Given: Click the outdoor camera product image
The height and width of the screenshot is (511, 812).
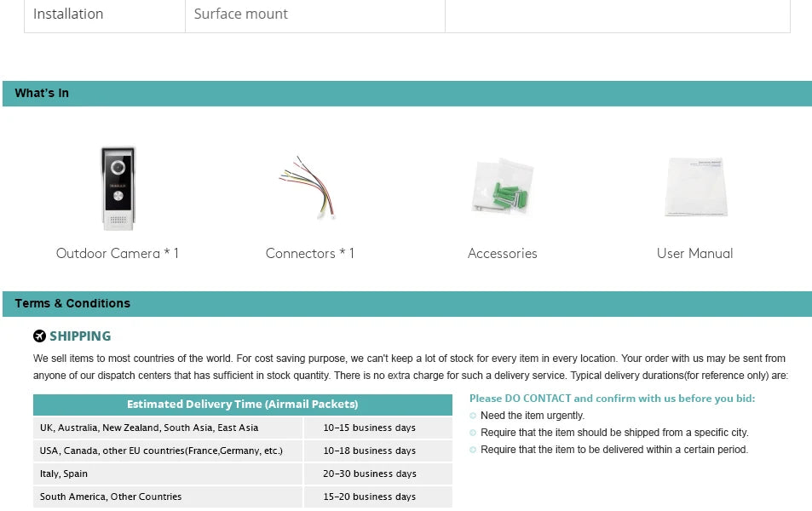Looking at the screenshot, I should [118, 188].
